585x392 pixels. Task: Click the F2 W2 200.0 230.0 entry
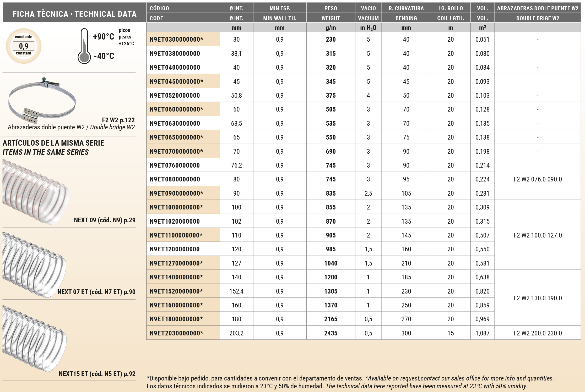pos(537,333)
